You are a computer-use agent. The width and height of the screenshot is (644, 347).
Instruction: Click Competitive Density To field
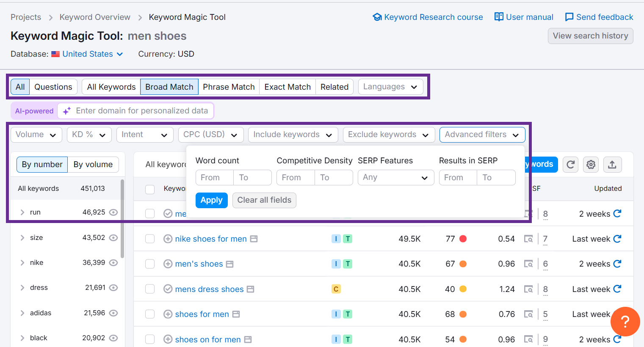(334, 178)
